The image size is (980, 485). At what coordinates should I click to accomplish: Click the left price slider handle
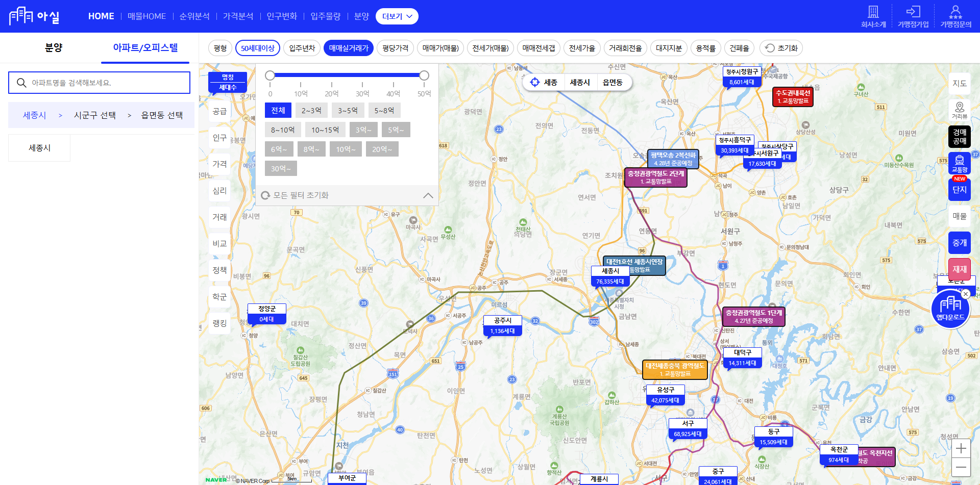coord(270,75)
